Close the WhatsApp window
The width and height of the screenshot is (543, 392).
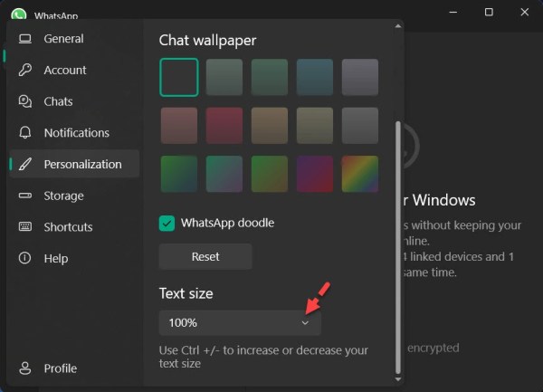(x=525, y=12)
